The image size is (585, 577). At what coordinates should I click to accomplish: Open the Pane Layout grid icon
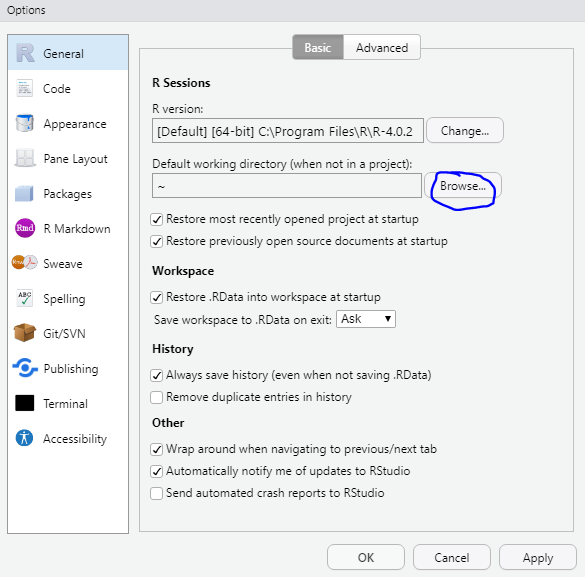(x=25, y=158)
